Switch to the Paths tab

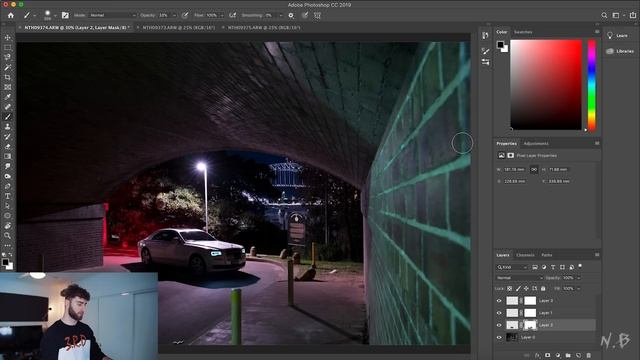click(547, 255)
